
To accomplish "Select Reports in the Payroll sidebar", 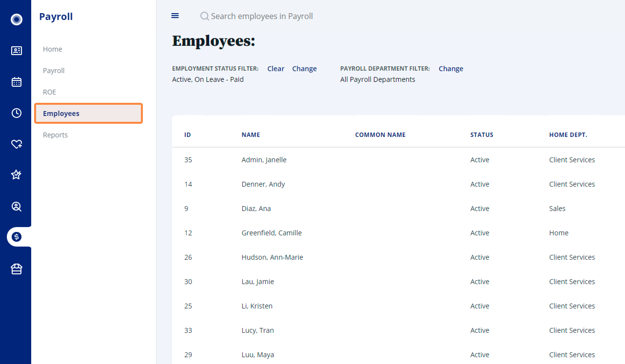I will coord(55,135).
